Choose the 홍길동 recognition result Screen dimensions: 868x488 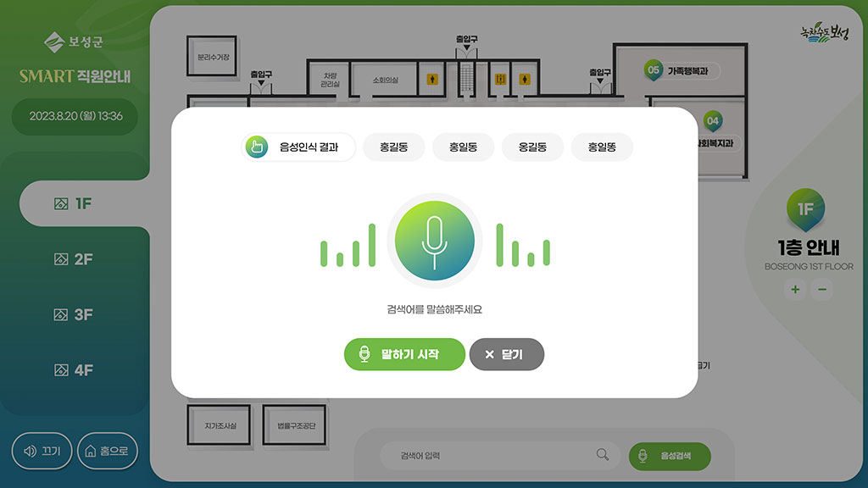pos(393,147)
